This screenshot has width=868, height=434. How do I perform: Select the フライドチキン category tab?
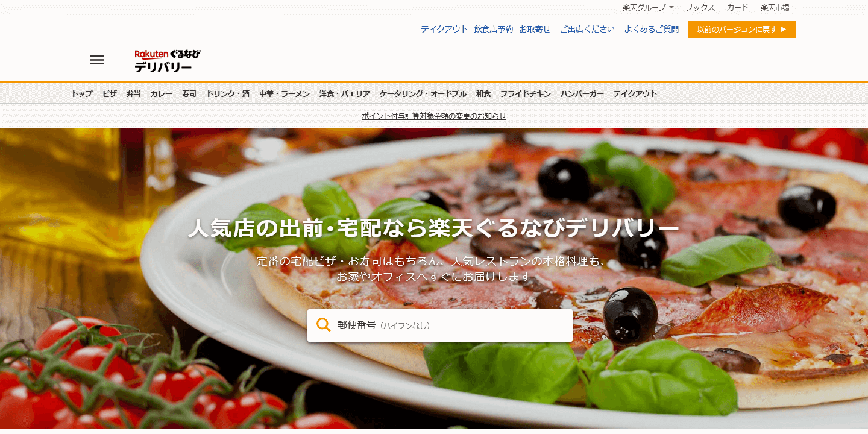tap(526, 94)
